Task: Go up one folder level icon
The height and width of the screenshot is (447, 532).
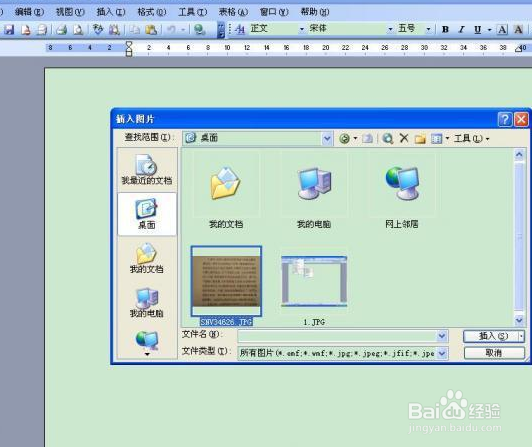Action: coord(367,138)
